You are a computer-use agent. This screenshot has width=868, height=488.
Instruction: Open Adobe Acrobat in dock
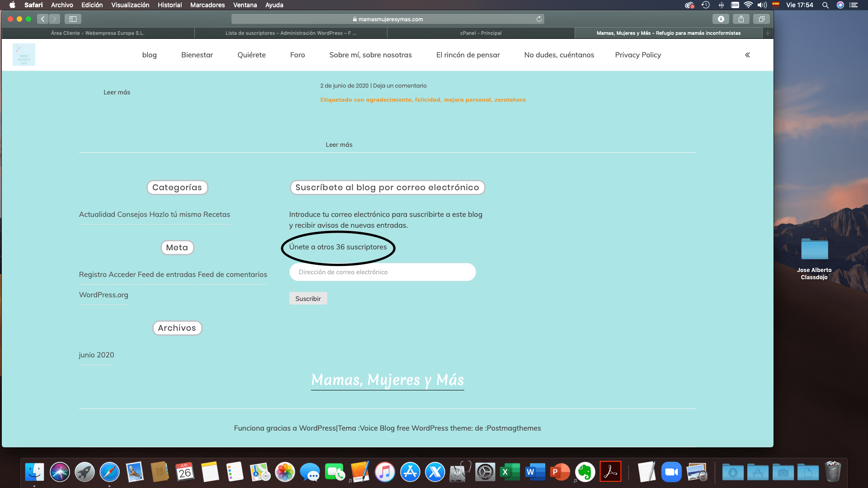610,472
